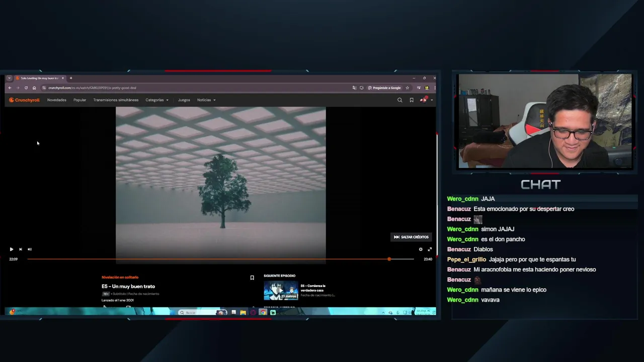Screen dimensions: 644x362
Task: Open the Opera GX taskbar icon
Action: pos(253,313)
